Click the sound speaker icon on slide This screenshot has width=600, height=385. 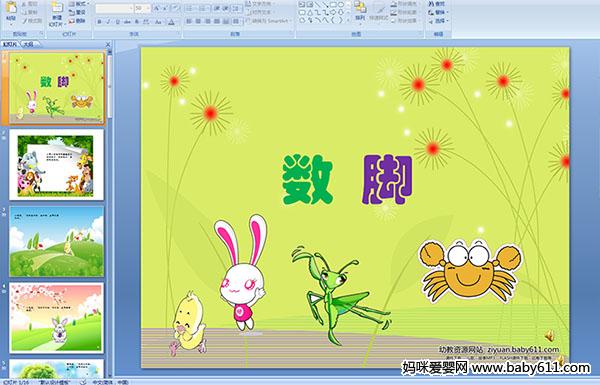pyautogui.click(x=549, y=336)
